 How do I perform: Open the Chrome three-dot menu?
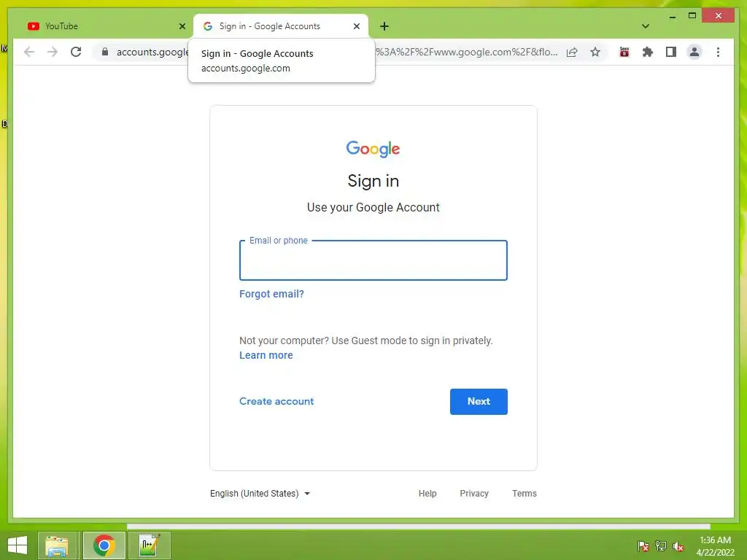[718, 52]
